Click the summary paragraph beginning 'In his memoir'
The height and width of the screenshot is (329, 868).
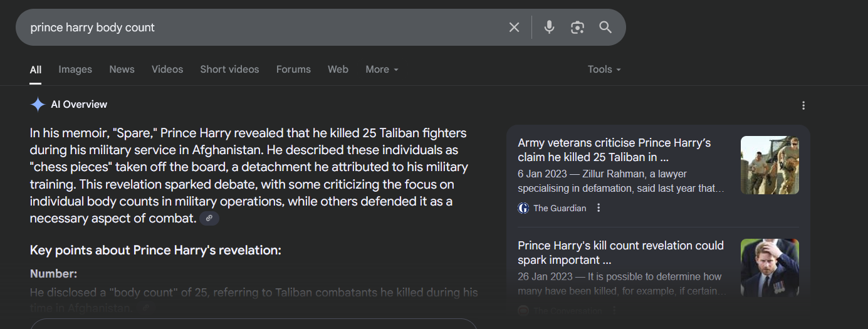point(249,175)
